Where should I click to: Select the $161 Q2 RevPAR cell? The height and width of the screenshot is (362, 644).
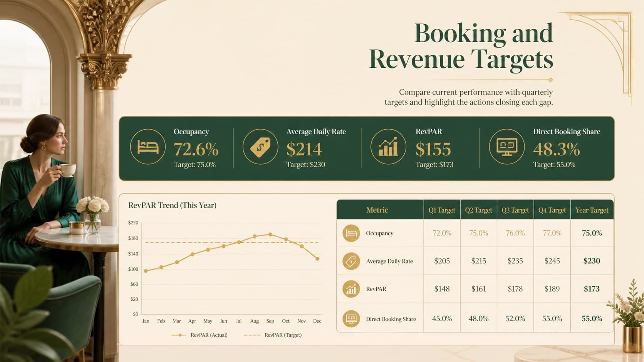tap(479, 289)
